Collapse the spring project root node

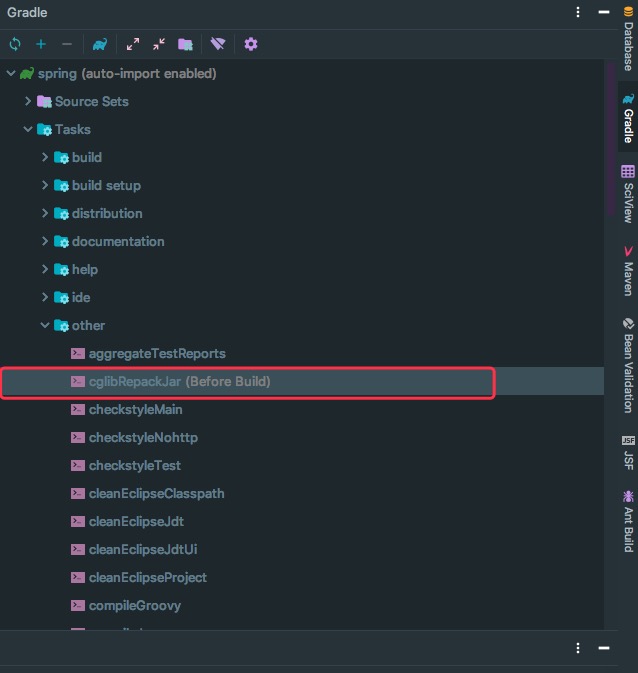coord(11,73)
